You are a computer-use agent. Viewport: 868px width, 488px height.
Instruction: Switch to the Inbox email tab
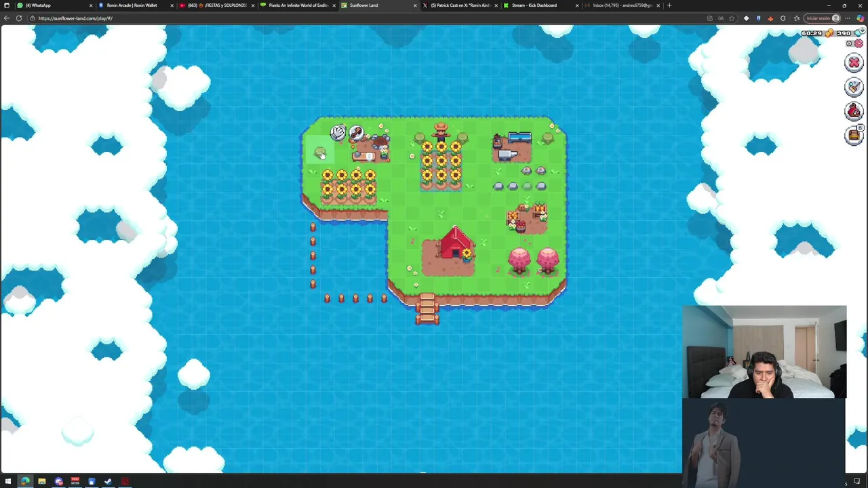[621, 5]
